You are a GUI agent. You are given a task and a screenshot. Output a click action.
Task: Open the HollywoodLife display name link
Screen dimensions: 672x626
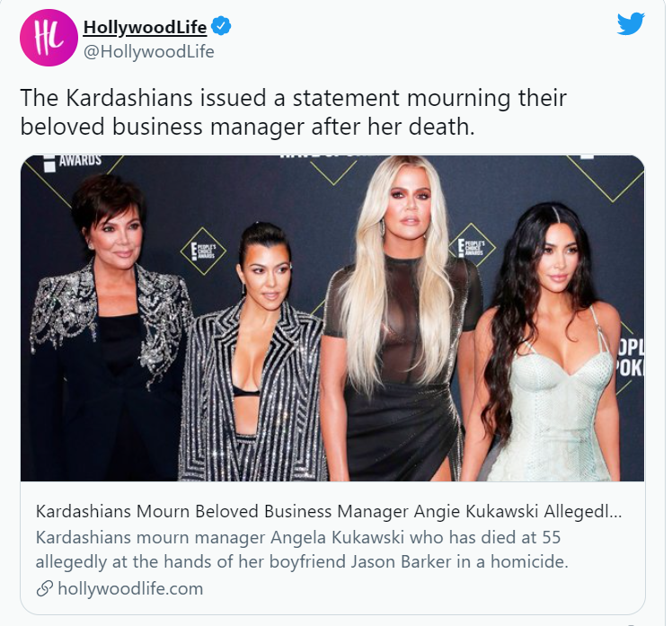point(145,27)
